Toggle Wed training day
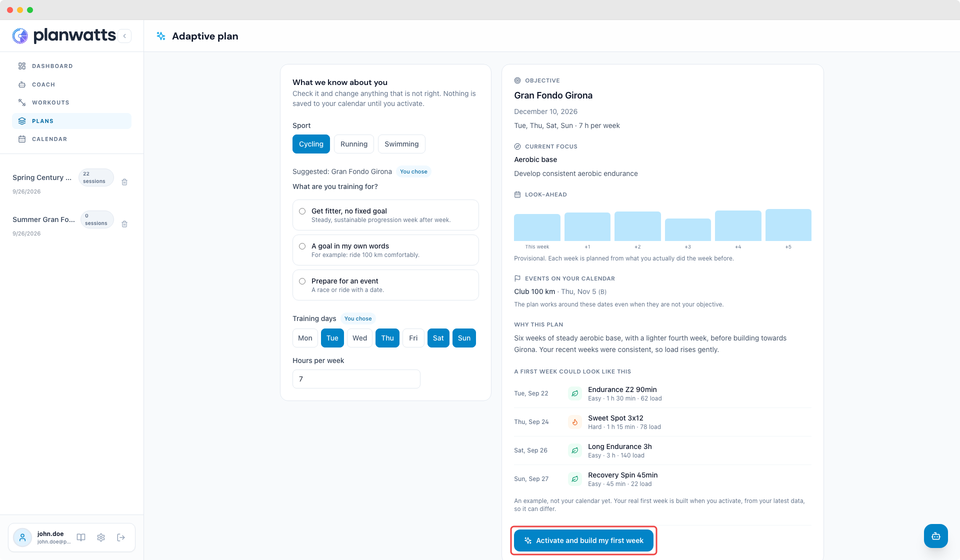The width and height of the screenshot is (960, 560). pyautogui.click(x=359, y=338)
